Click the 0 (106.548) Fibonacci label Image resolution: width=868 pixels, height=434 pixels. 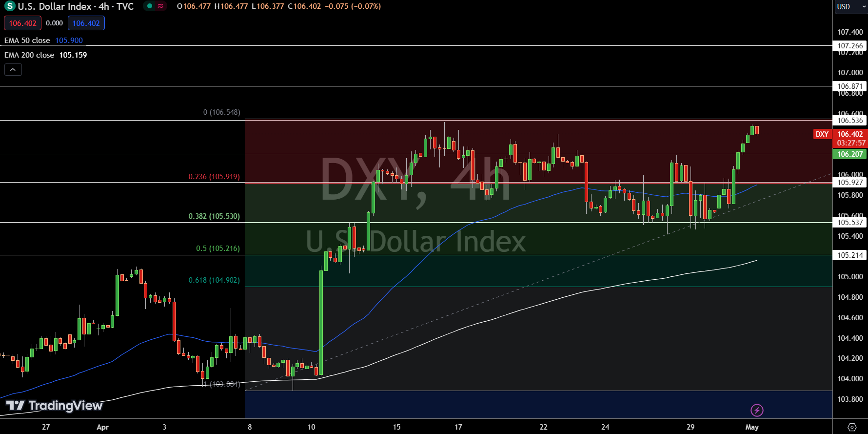tap(222, 112)
